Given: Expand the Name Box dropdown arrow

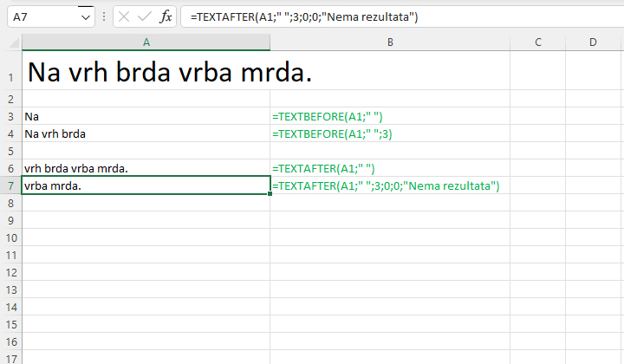Looking at the screenshot, I should pyautogui.click(x=85, y=17).
